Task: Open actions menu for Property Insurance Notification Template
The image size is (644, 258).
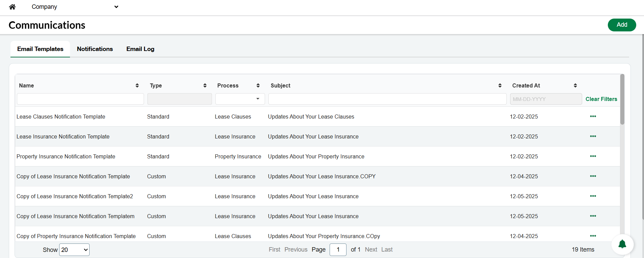Action: click(593, 156)
